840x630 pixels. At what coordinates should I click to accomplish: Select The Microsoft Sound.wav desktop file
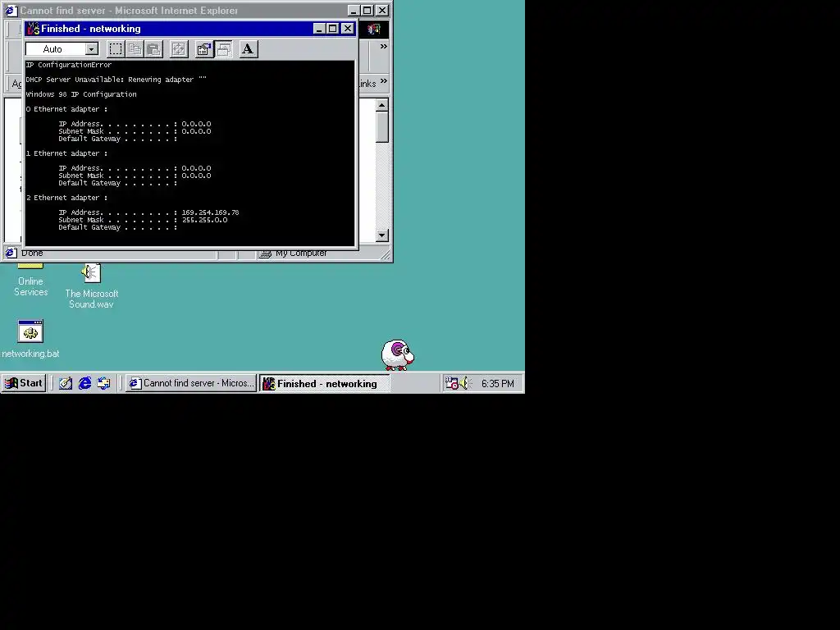[92, 286]
